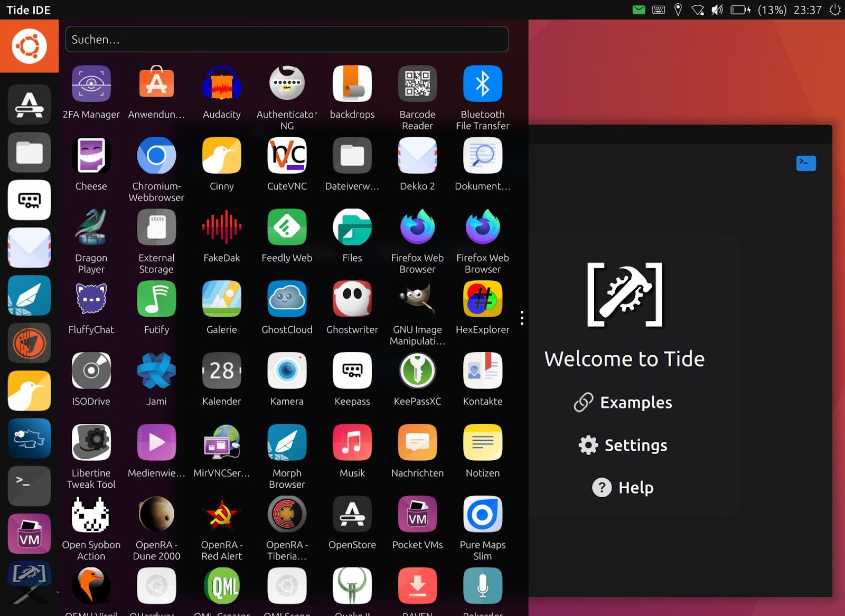Image resolution: width=845 pixels, height=616 pixels.
Task: Click the three-dot handle on the drawer edge
Action: pyautogui.click(x=522, y=318)
